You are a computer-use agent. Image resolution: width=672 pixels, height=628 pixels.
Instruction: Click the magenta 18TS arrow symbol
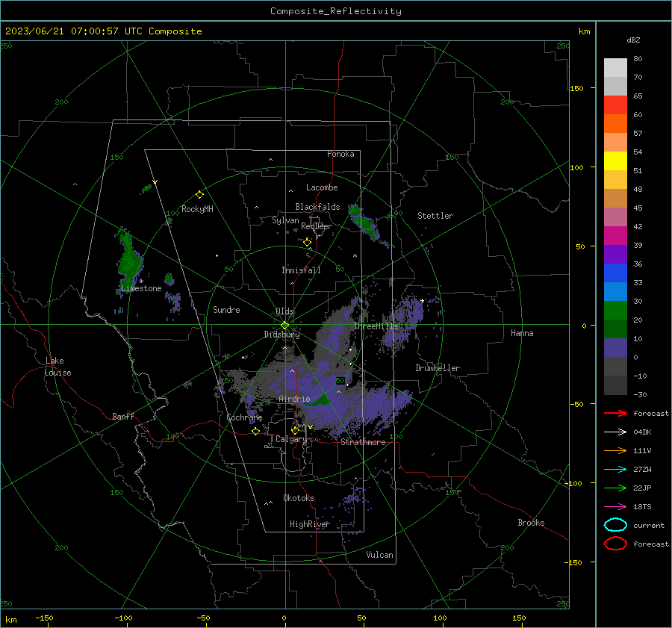[615, 507]
